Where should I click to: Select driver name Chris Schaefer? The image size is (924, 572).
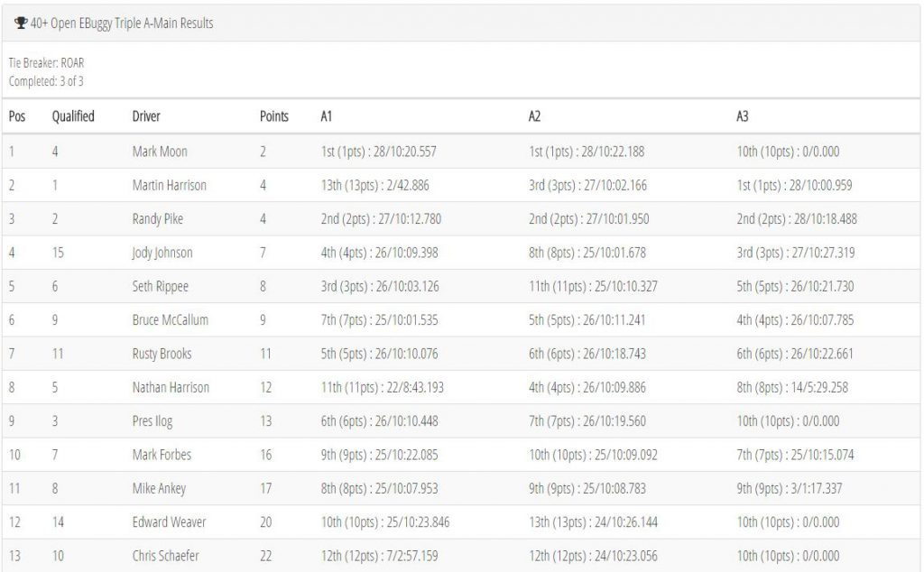[x=166, y=556]
